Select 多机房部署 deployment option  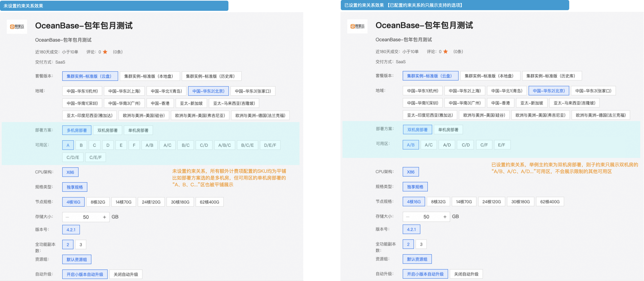point(77,130)
